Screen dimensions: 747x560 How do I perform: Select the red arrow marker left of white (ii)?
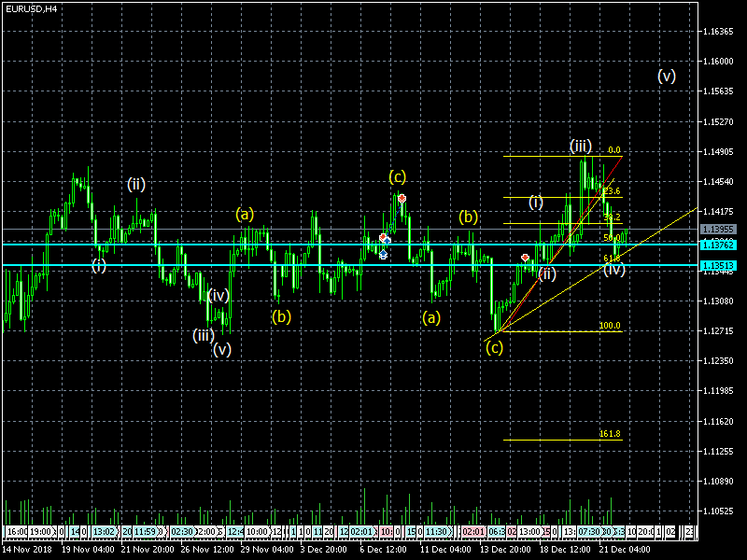(526, 257)
